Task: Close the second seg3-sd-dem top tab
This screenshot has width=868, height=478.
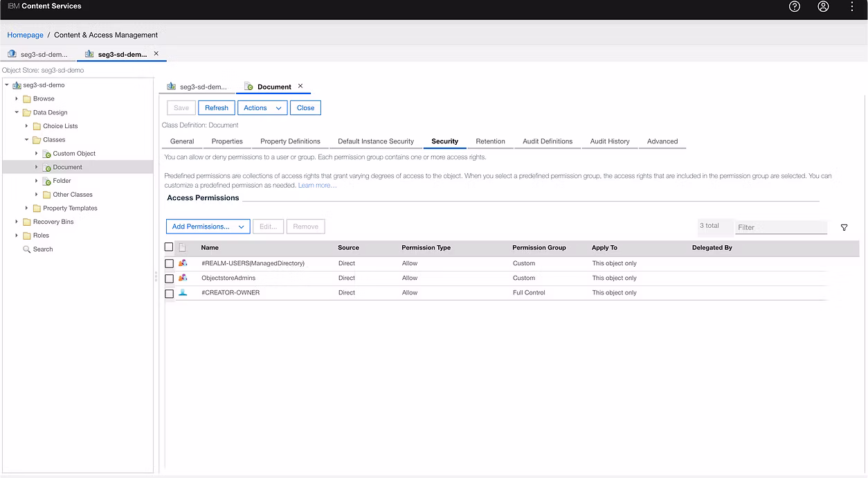Action: [156, 53]
